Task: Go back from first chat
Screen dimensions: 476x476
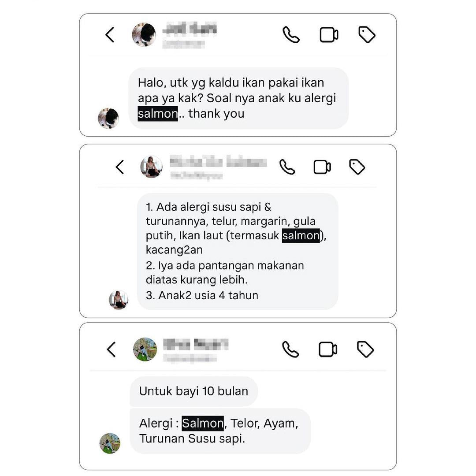Action: coord(110,35)
